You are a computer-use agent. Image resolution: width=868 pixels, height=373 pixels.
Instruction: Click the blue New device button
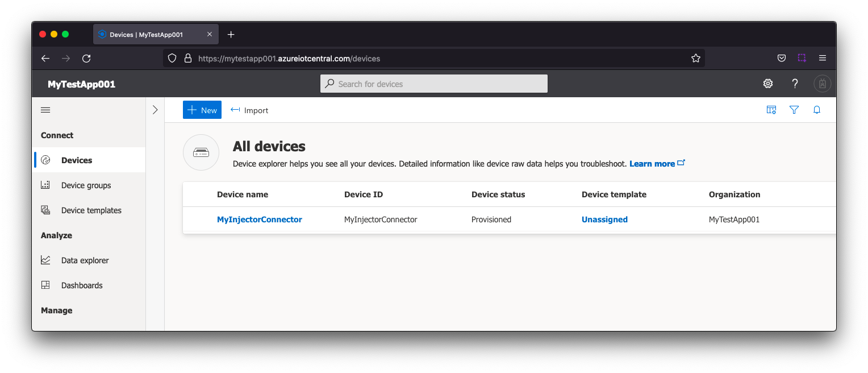point(202,110)
